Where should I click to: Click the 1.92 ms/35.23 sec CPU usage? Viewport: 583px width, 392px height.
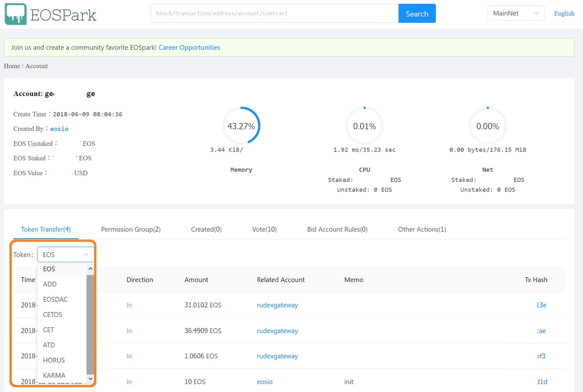click(x=364, y=150)
